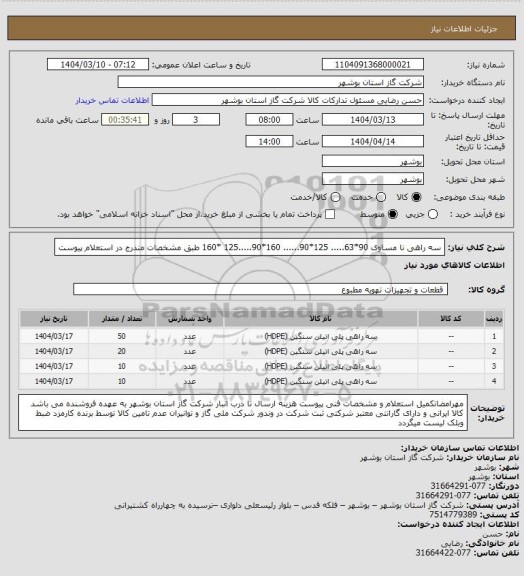The width and height of the screenshot is (524, 576).
Task: Select the کالا radio button
Action: 416,197
